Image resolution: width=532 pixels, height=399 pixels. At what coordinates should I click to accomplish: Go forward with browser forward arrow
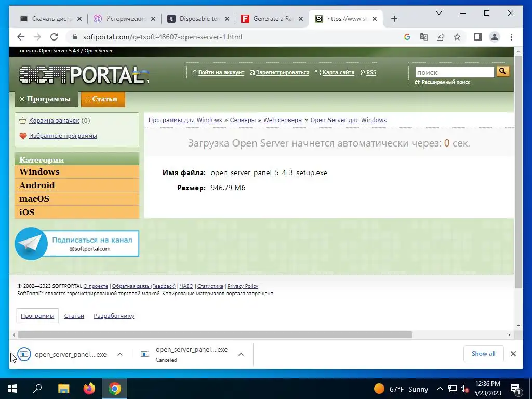coord(37,37)
